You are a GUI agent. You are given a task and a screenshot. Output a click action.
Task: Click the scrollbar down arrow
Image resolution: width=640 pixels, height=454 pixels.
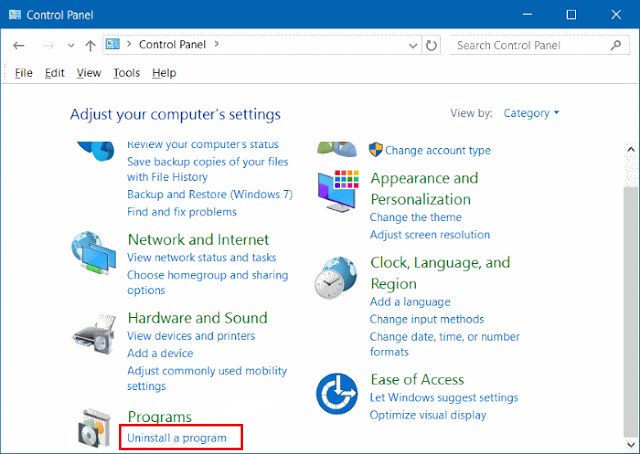click(x=631, y=444)
